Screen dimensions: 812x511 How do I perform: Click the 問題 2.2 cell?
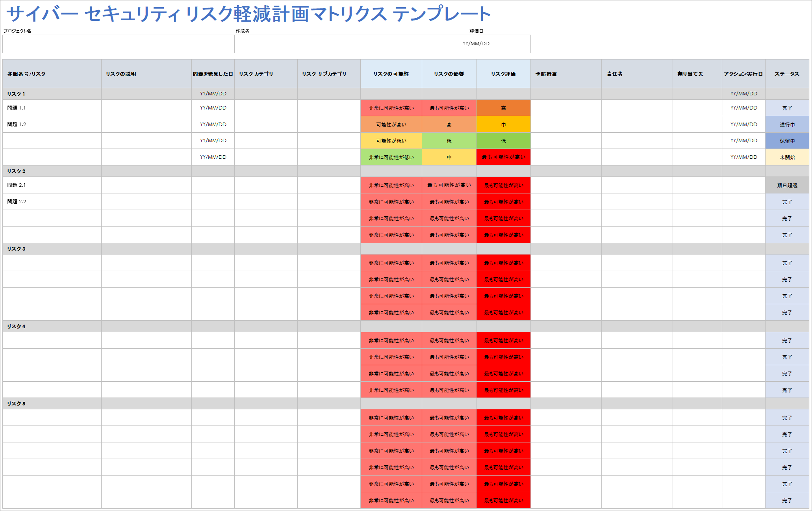52,202
